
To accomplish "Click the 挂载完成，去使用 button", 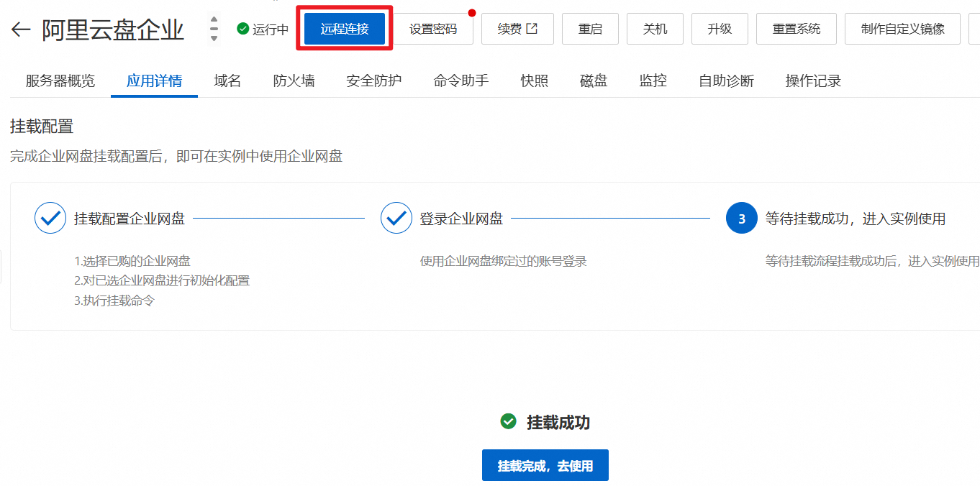I will coord(545,465).
